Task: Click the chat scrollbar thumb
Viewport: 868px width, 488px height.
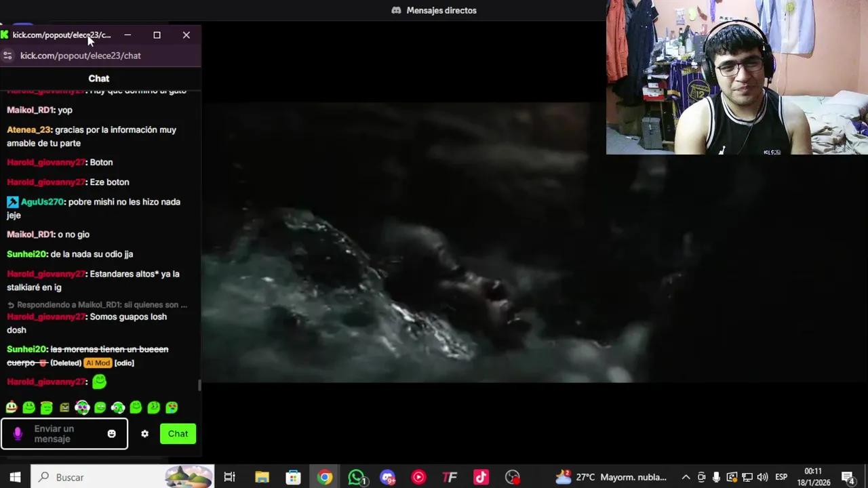Action: (199, 385)
